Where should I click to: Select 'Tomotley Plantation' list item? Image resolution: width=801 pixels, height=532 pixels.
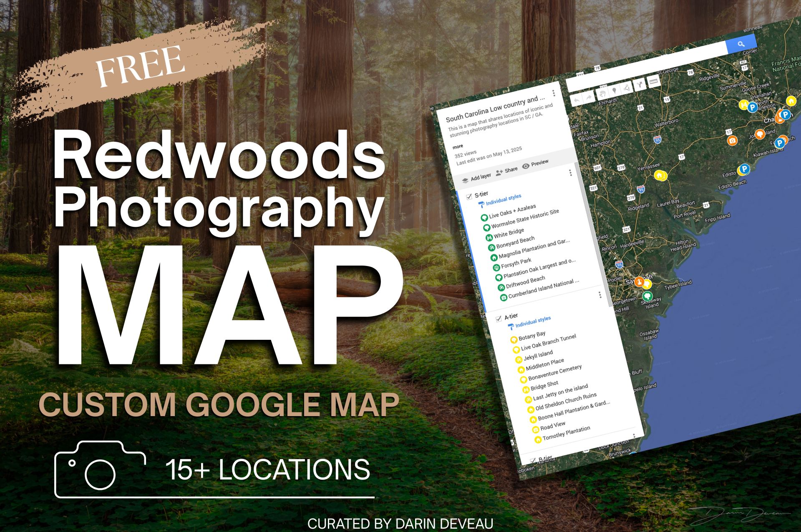click(562, 434)
